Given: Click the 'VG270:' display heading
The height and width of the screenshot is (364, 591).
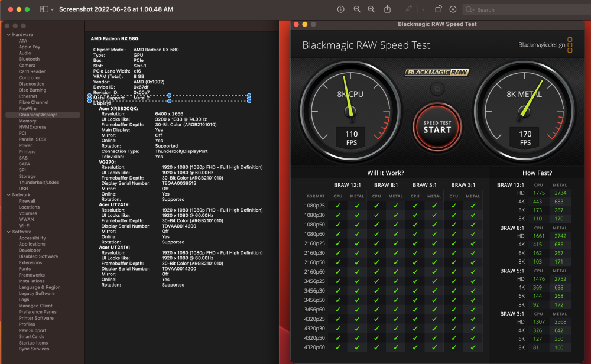Looking at the screenshot, I should pyautogui.click(x=107, y=162).
